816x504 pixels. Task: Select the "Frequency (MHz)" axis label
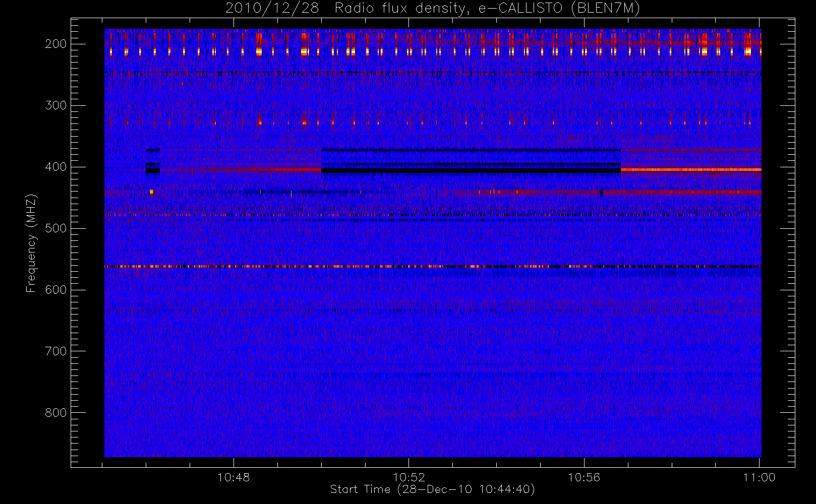31,243
